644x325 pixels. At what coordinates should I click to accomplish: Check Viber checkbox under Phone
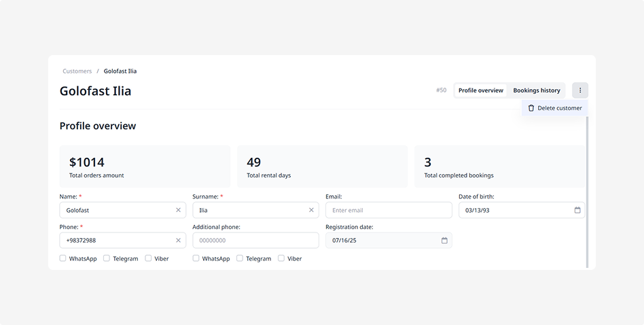[x=148, y=258]
